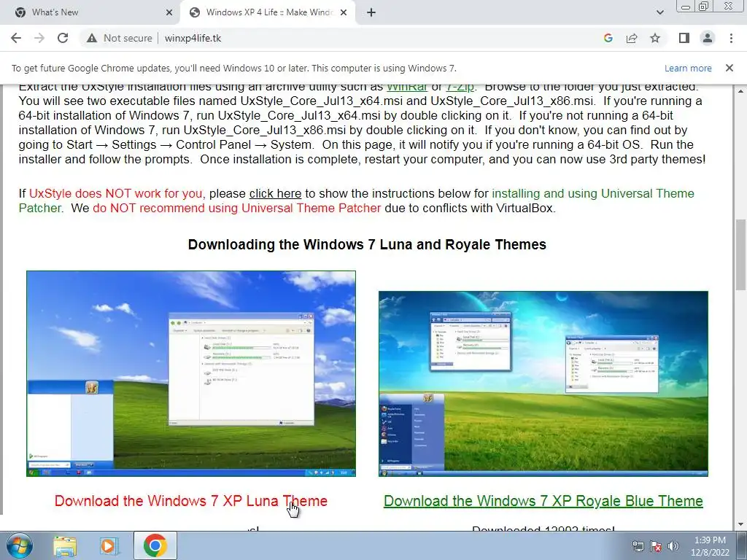The width and height of the screenshot is (747, 560).
Task: Close the Windows XP 4 Life tab
Action: tap(344, 12)
